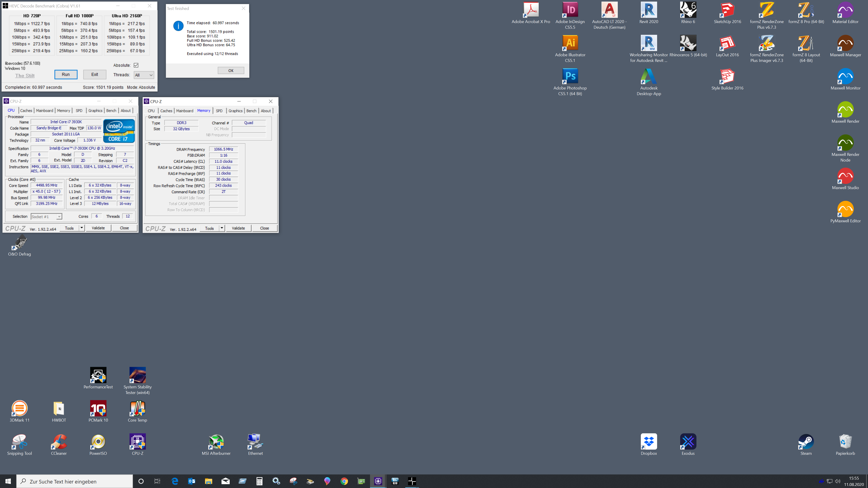Launch MSI Afterburner shortcut
868x488 pixels.
pyautogui.click(x=216, y=445)
